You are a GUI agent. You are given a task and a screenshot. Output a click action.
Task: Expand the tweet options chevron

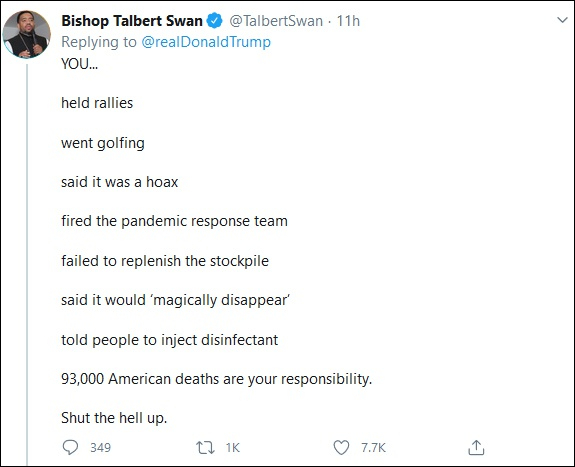[x=562, y=20]
